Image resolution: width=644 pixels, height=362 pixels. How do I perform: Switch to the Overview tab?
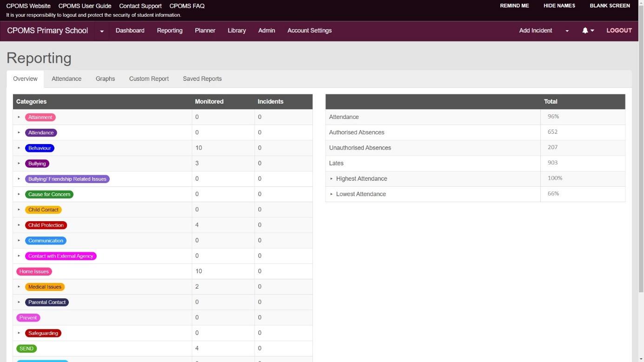[x=25, y=79]
